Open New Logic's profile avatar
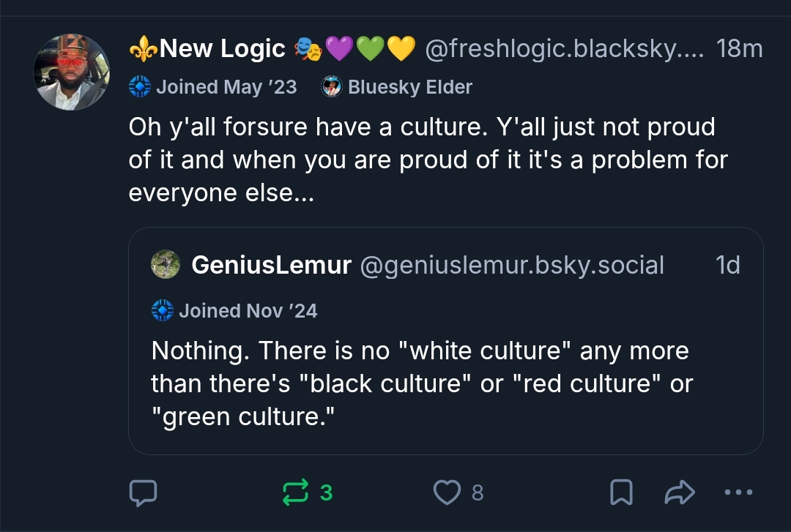 coord(71,72)
